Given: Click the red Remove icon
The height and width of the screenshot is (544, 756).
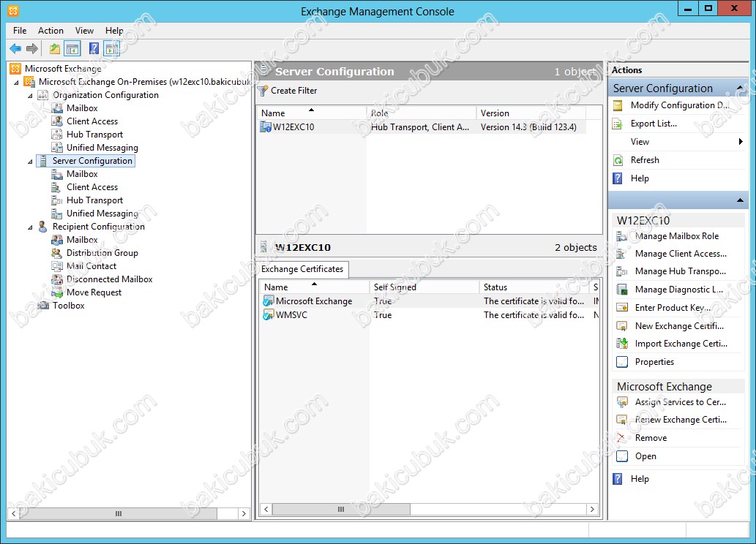Looking at the screenshot, I should (x=622, y=438).
